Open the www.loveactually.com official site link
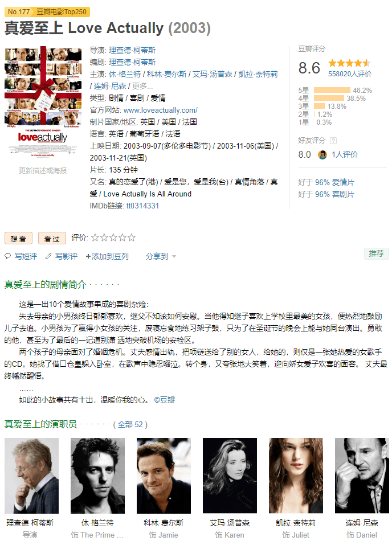Screen dimensions: 392x549 [x=161, y=110]
